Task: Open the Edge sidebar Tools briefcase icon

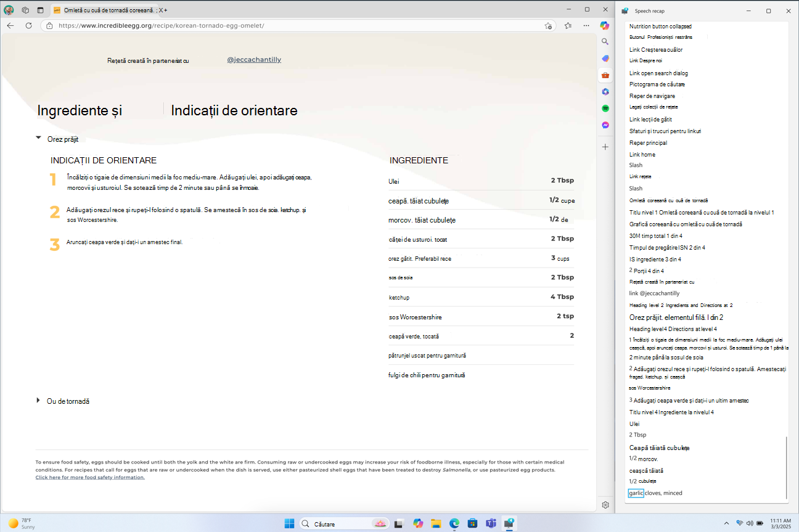Action: [605, 75]
